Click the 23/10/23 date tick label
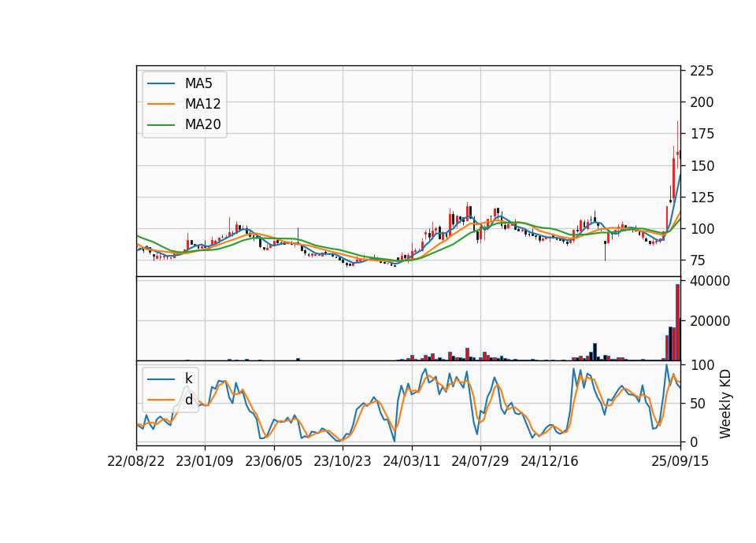The image size is (756, 543). pos(343,461)
